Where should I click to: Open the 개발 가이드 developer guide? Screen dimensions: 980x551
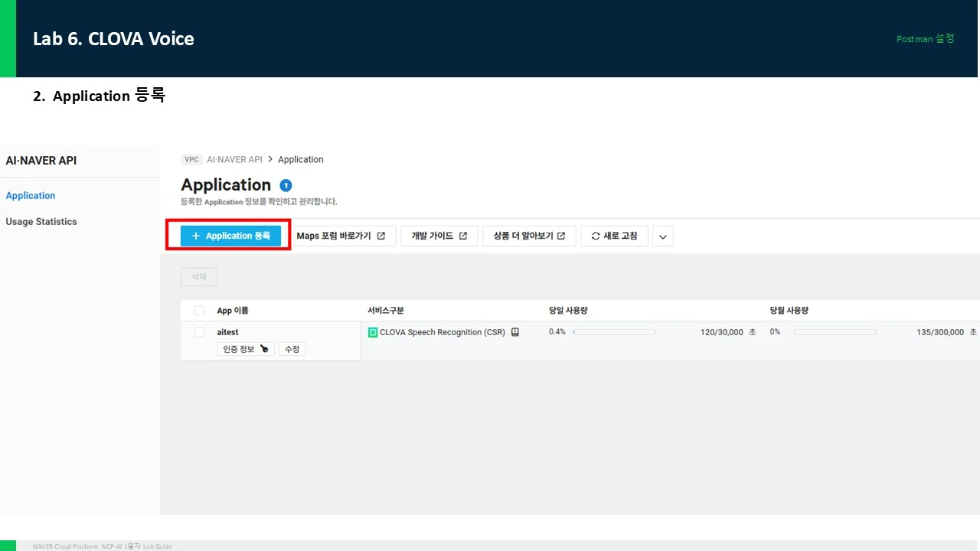pos(439,236)
